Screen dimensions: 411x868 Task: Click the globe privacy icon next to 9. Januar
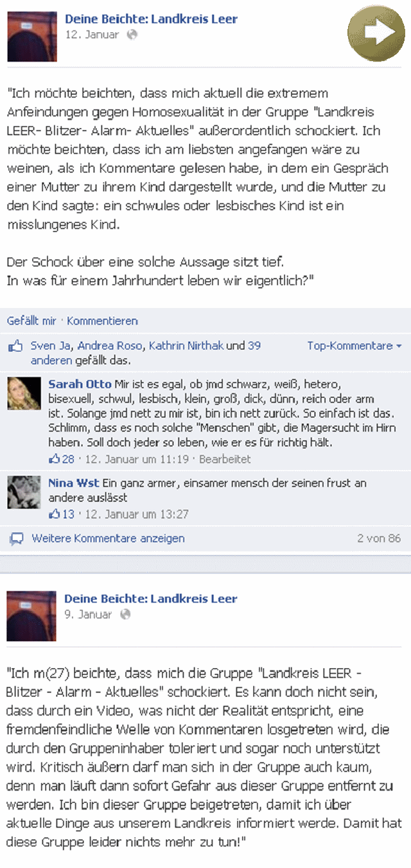(125, 614)
